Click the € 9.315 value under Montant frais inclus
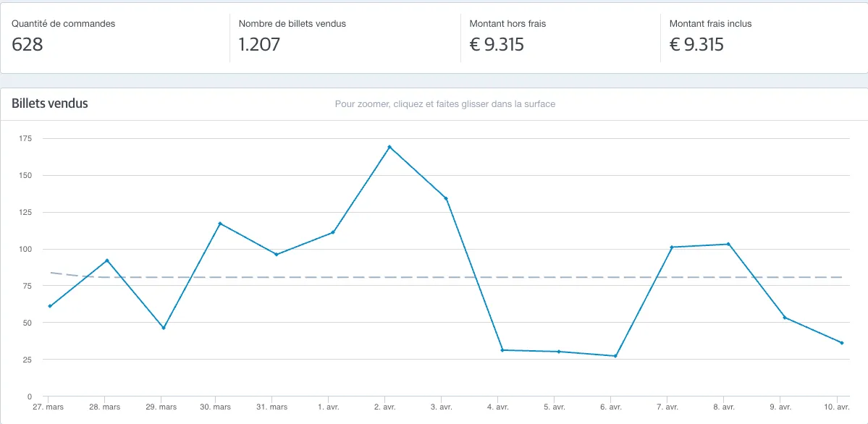 tap(696, 44)
